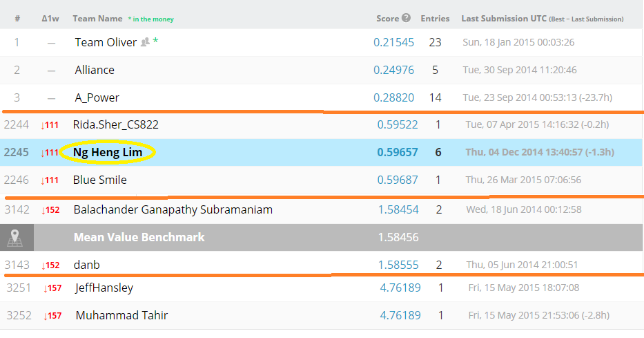Click the map pin benchmark icon
The image size is (644, 338).
click(x=14, y=237)
